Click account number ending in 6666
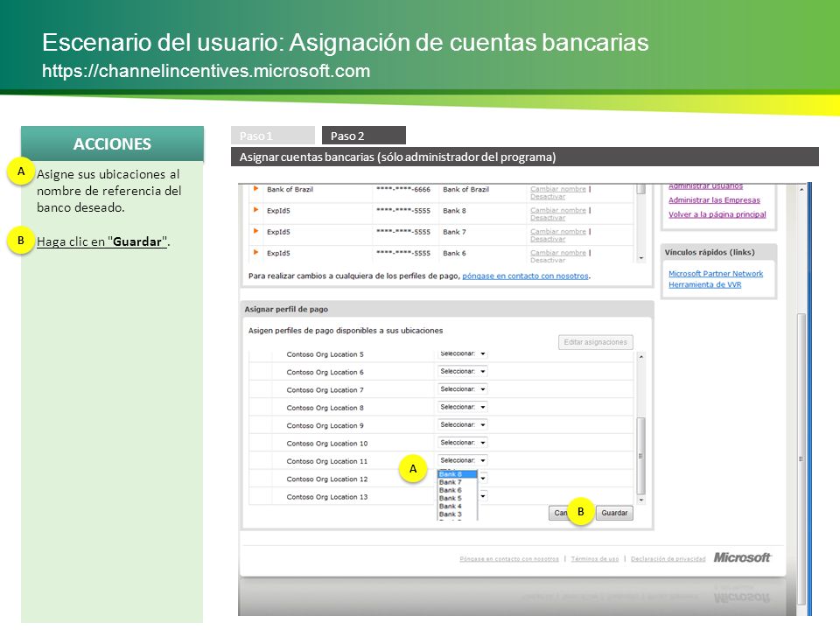This screenshot has width=840, height=630. pyautogui.click(x=402, y=189)
